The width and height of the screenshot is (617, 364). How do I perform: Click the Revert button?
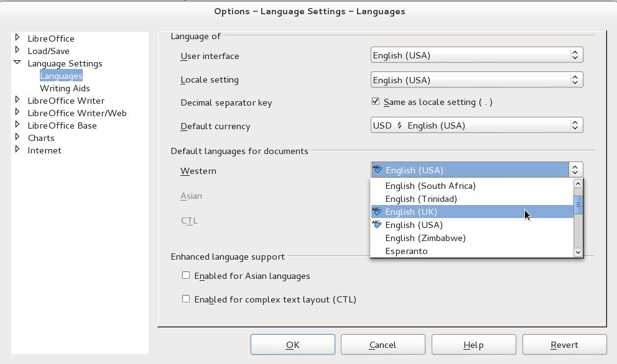[564, 344]
